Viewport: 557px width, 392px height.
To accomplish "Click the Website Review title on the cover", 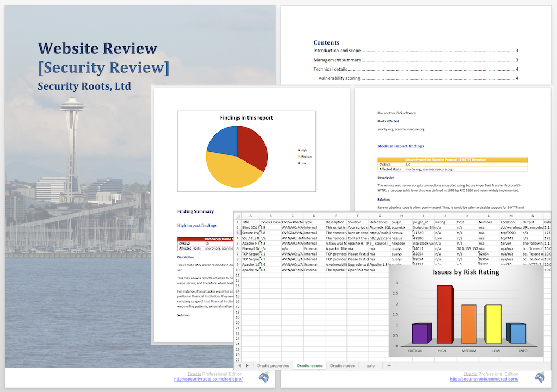I will point(97,48).
